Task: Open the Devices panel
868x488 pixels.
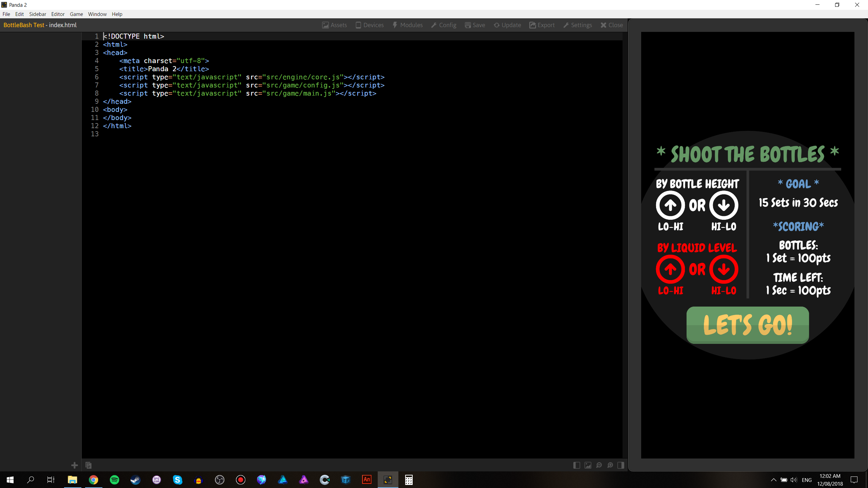Action: tap(370, 25)
